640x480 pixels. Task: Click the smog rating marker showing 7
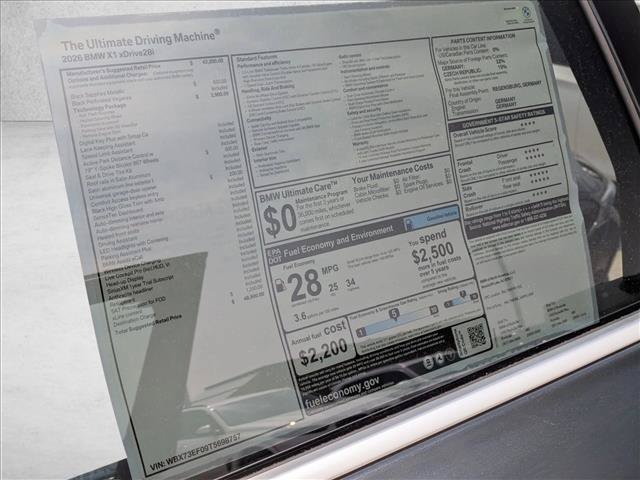(x=462, y=294)
